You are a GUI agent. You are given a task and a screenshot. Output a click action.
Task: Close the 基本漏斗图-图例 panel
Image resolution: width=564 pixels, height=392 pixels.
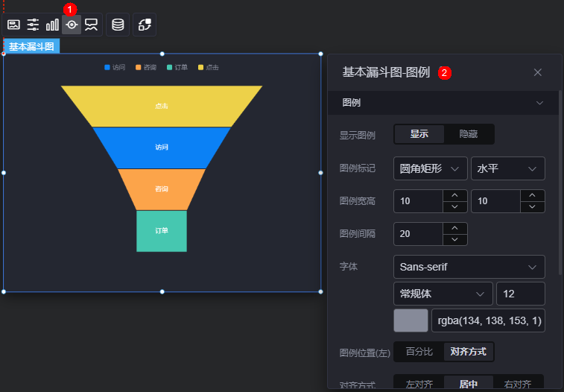[538, 72]
